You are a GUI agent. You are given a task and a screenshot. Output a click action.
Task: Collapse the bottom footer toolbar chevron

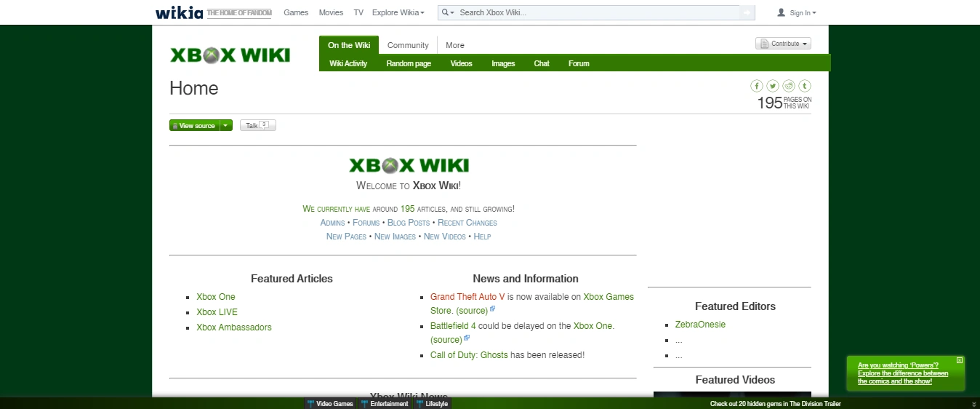pyautogui.click(x=974, y=404)
